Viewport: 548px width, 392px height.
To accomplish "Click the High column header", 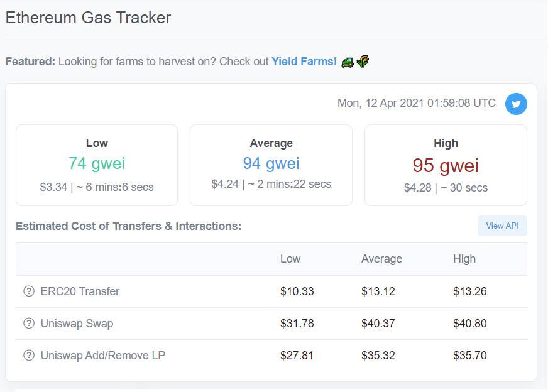I will (464, 259).
